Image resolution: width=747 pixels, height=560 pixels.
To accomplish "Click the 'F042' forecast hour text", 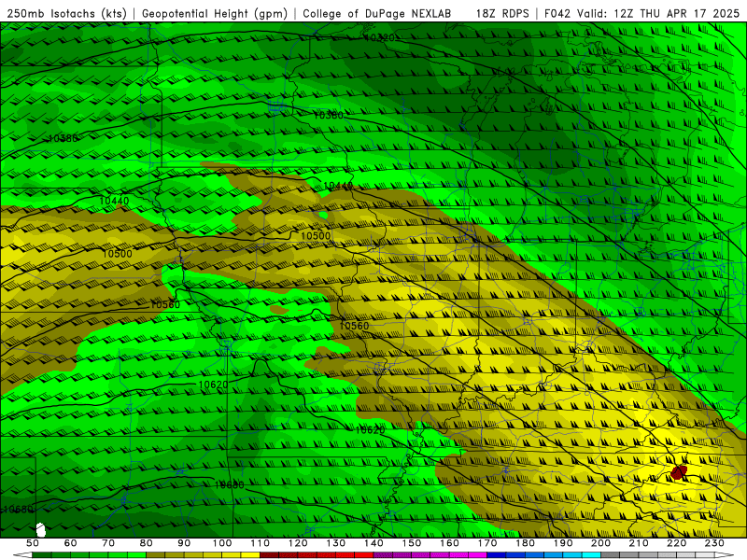I will pos(557,14).
